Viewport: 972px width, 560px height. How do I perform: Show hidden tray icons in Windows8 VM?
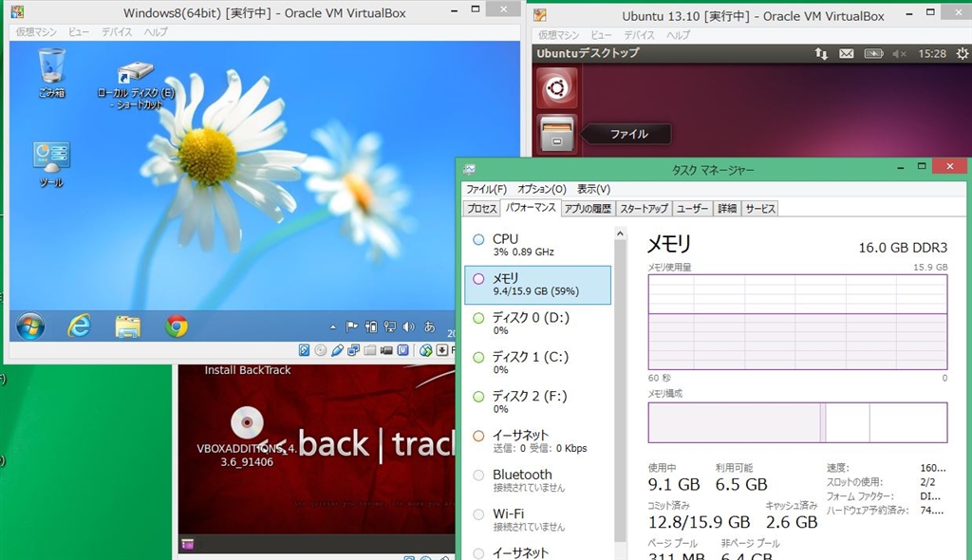point(333,327)
